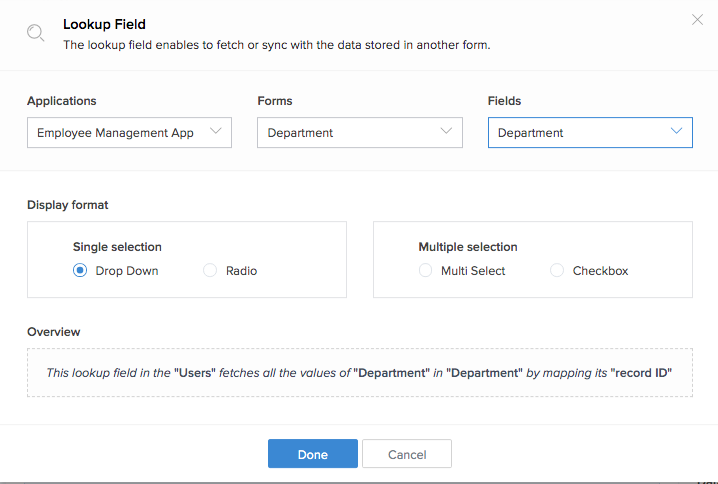This screenshot has height=484, width=718.
Task: Select the Drop Down radio option
Action: [x=80, y=270]
